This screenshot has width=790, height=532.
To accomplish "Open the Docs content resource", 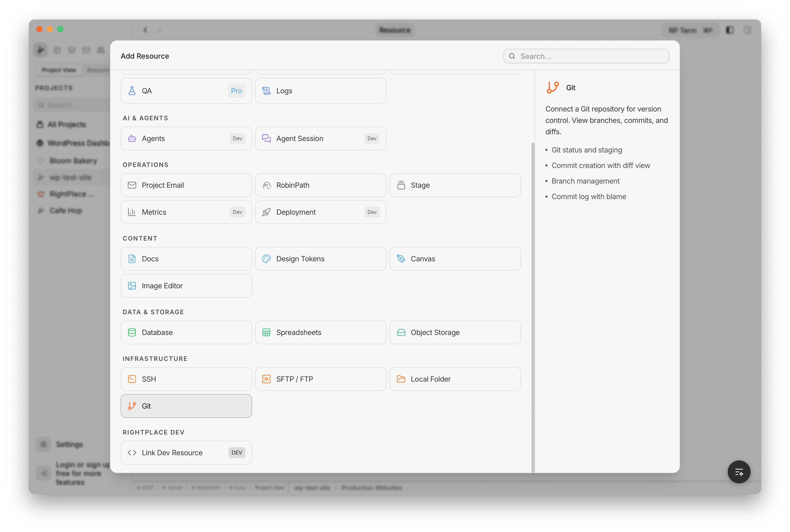I will 186,258.
